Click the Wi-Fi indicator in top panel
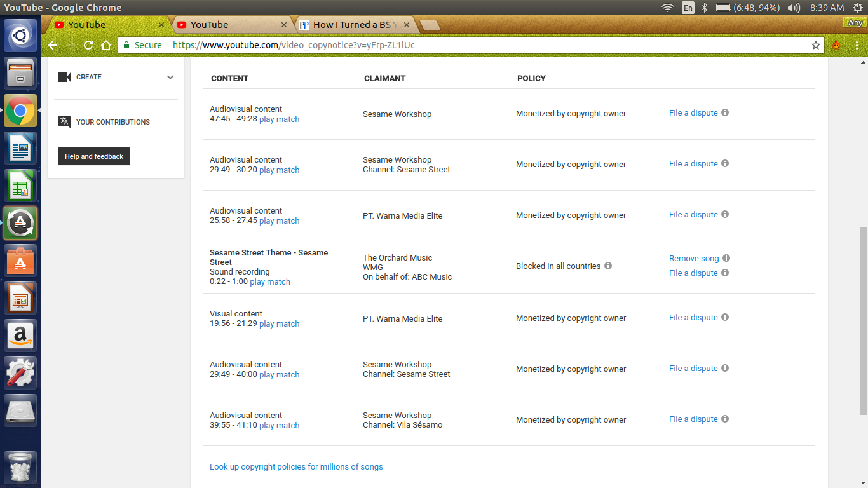The width and height of the screenshot is (868, 488). [x=667, y=8]
